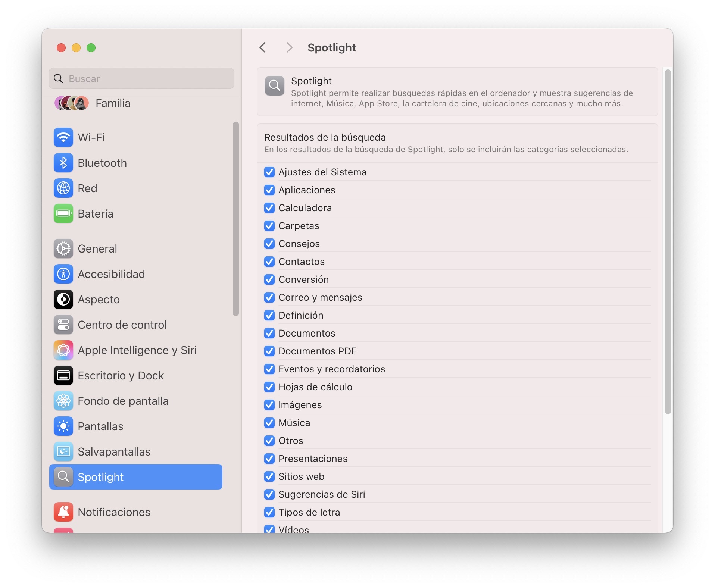This screenshot has width=715, height=588.
Task: Click the main pane vertical scrollbar
Action: (668, 242)
